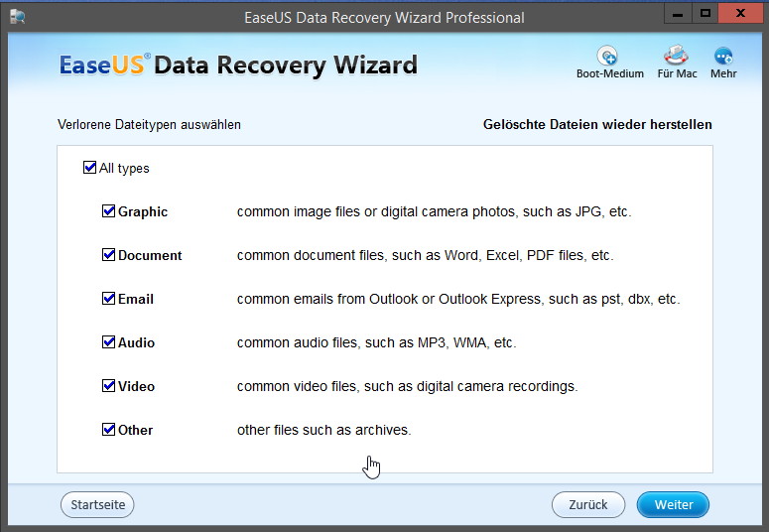Click the Audio label
The height and width of the screenshot is (532, 769).
coord(136,342)
